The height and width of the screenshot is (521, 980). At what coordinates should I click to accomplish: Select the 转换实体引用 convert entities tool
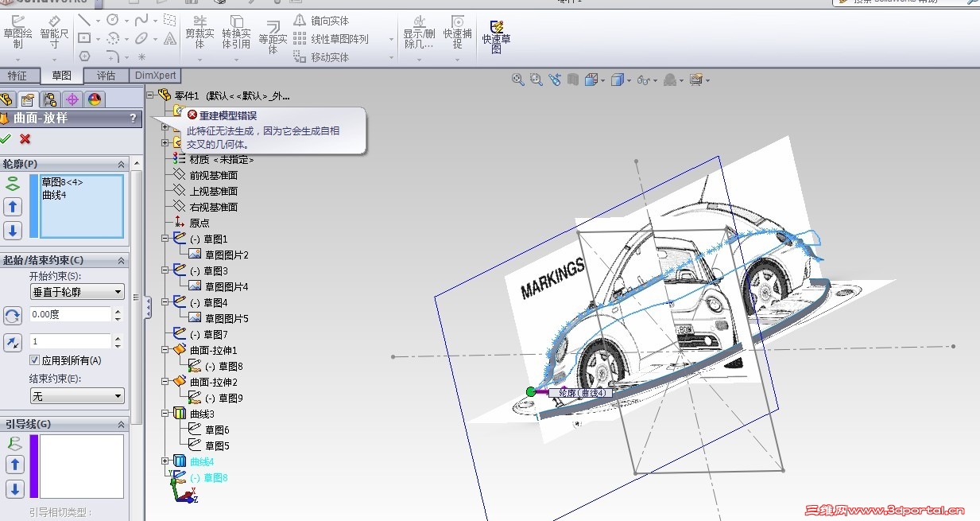tap(236, 32)
